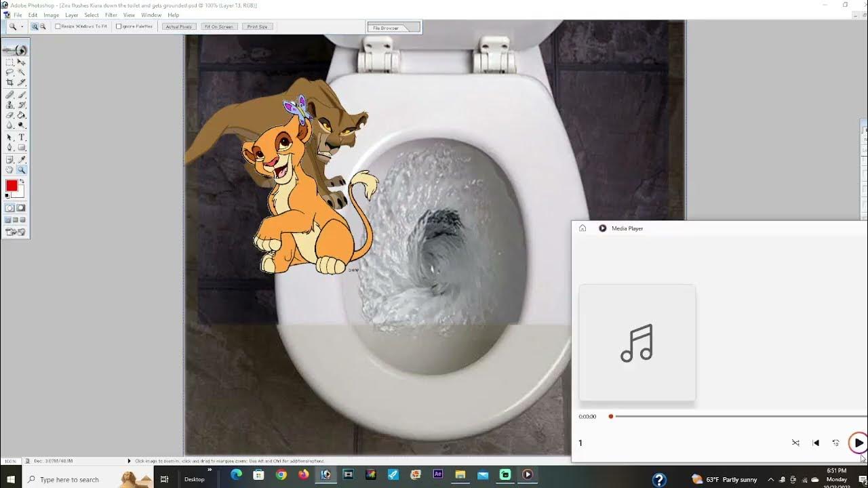Open the Zoom tool preset picker dropdown

click(x=22, y=26)
